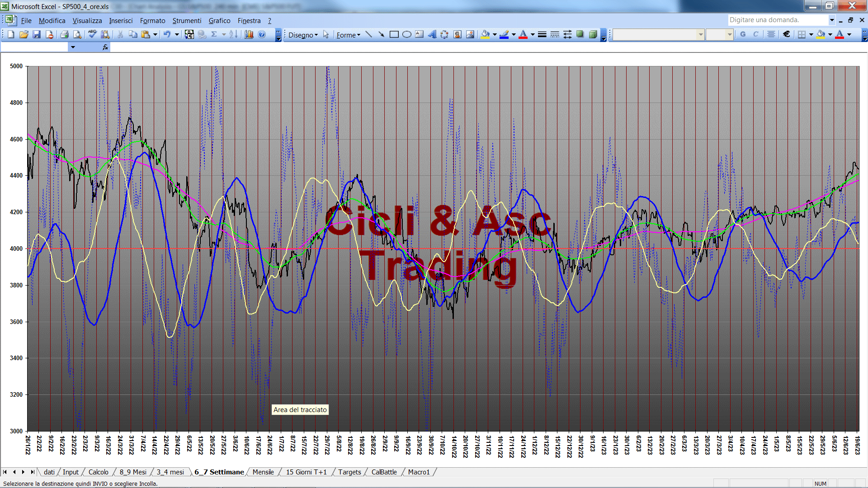Select the Line drawing tool
Screen dimensions: 868x488
click(x=369, y=34)
